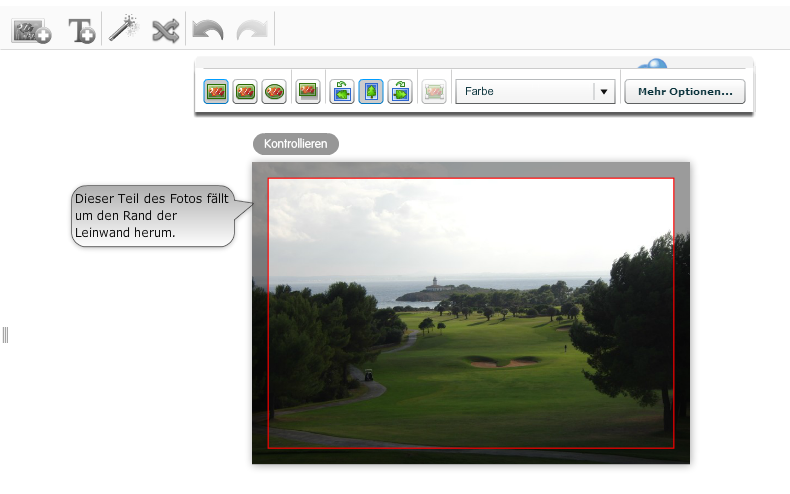Viewport: 790px width, 494px height.
Task: Click the blue bubble above toolbar
Action: coord(653,64)
